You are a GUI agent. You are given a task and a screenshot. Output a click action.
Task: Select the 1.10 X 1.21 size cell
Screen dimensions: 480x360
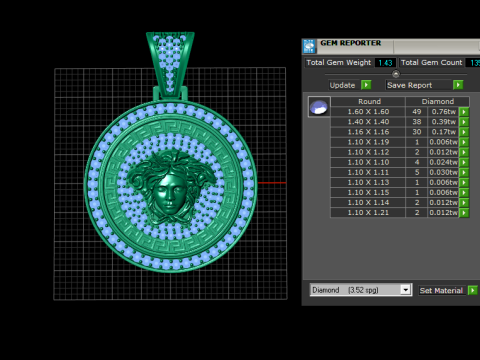pyautogui.click(x=368, y=213)
